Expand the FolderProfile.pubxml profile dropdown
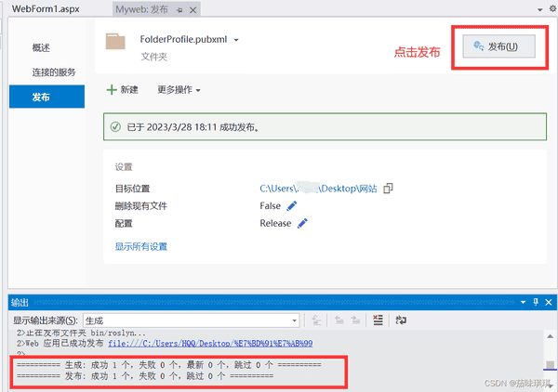This screenshot has height=392, width=558. coord(236,40)
